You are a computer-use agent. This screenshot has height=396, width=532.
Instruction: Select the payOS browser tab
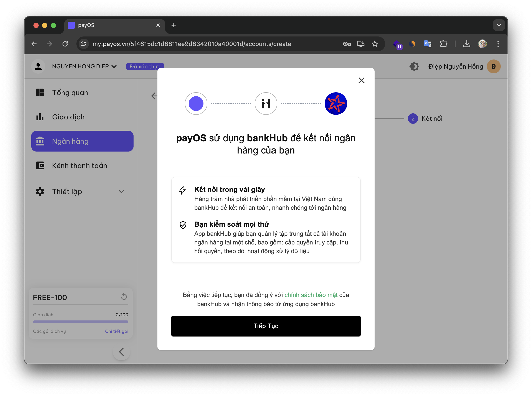114,25
